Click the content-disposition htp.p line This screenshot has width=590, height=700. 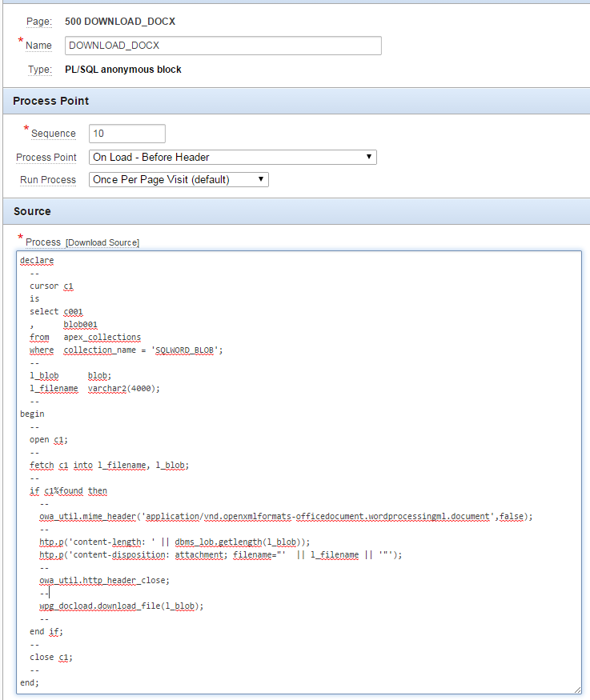[x=221, y=555]
